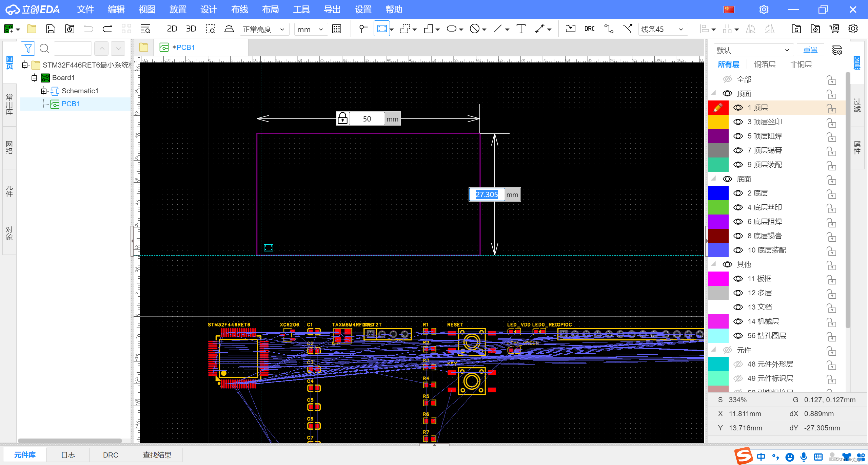Click the save file icon

click(x=51, y=29)
